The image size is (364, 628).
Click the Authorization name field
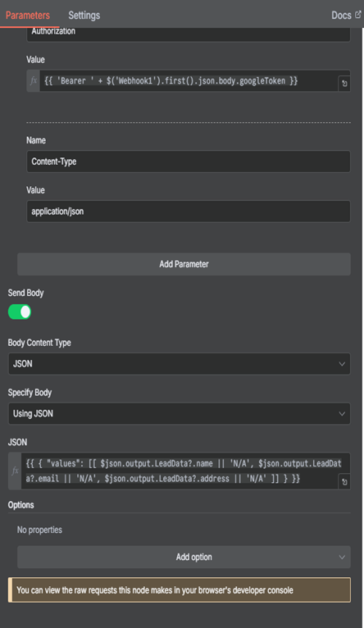point(189,34)
